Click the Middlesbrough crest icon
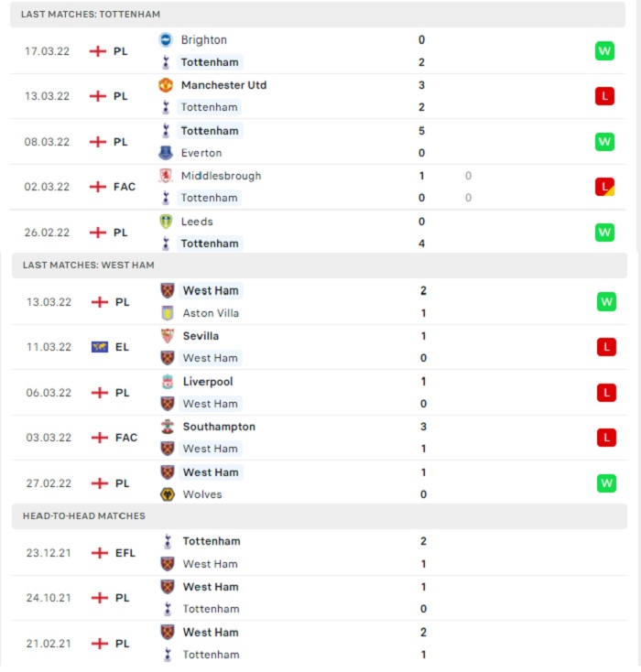Screen dimensions: 641x672 (x=166, y=175)
